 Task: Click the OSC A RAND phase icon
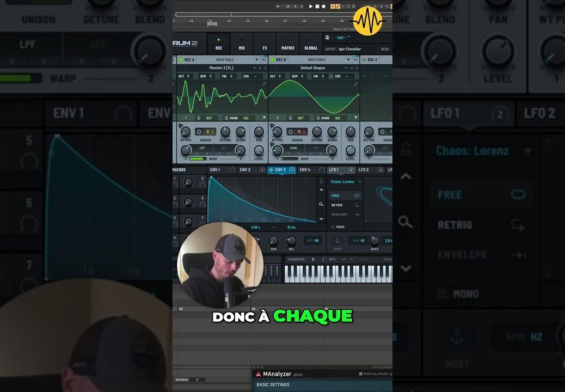(226, 118)
